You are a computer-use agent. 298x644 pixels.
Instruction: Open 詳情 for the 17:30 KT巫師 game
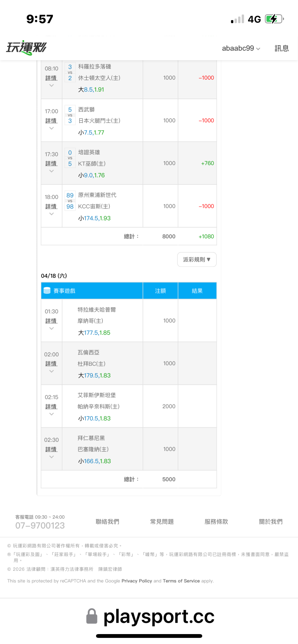coord(51,164)
